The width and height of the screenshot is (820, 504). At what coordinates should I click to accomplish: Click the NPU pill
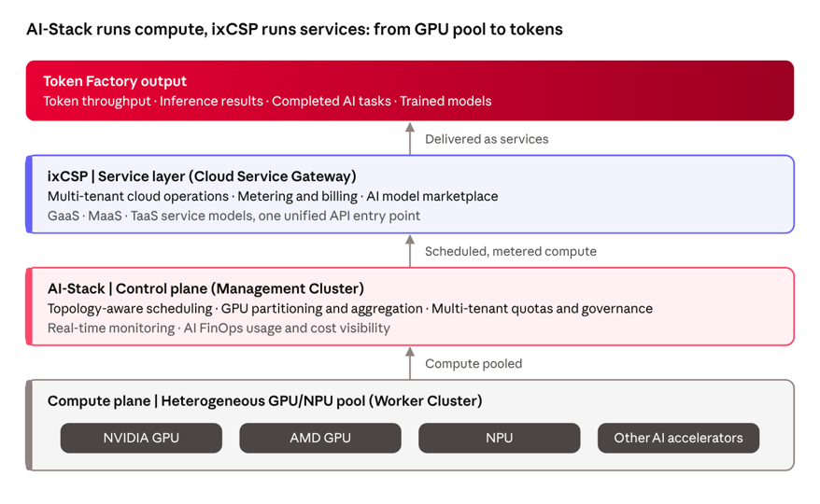499,438
